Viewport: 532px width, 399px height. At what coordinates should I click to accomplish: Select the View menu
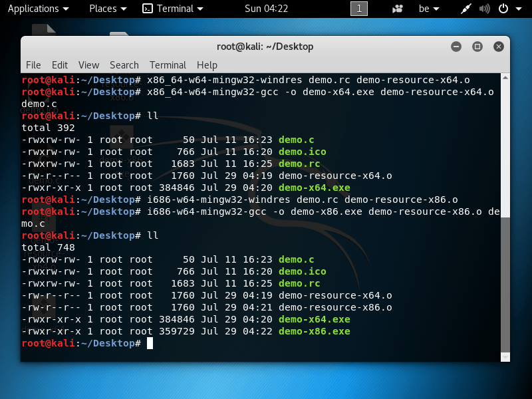click(x=88, y=65)
